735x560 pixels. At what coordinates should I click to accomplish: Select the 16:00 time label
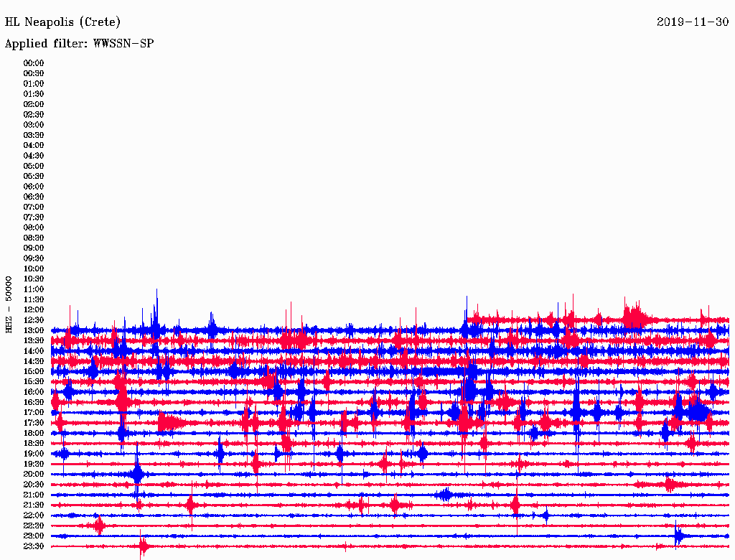[x=34, y=392]
